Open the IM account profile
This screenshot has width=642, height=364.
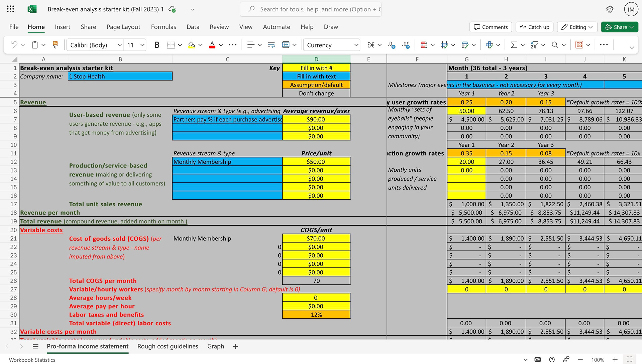coord(631,9)
